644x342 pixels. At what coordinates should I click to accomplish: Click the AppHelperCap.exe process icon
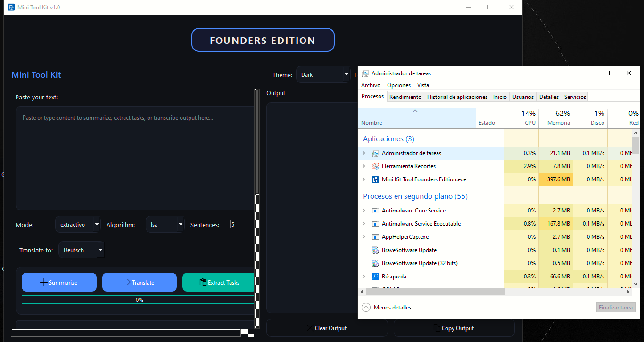(375, 237)
